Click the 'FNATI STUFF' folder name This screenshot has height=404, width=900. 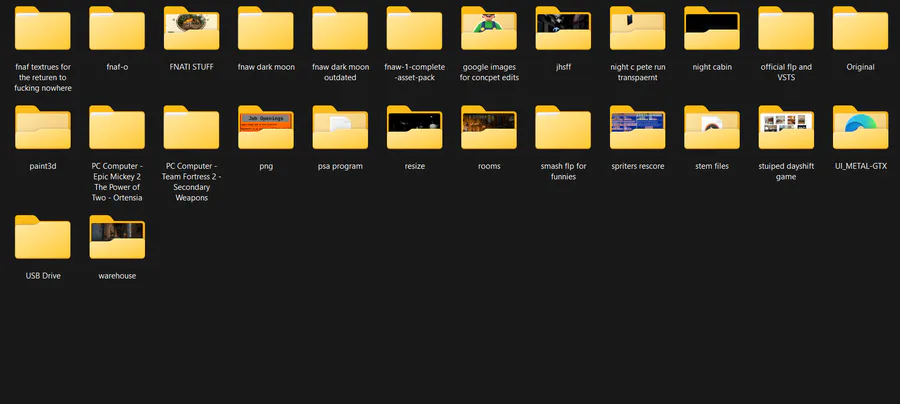point(191,67)
